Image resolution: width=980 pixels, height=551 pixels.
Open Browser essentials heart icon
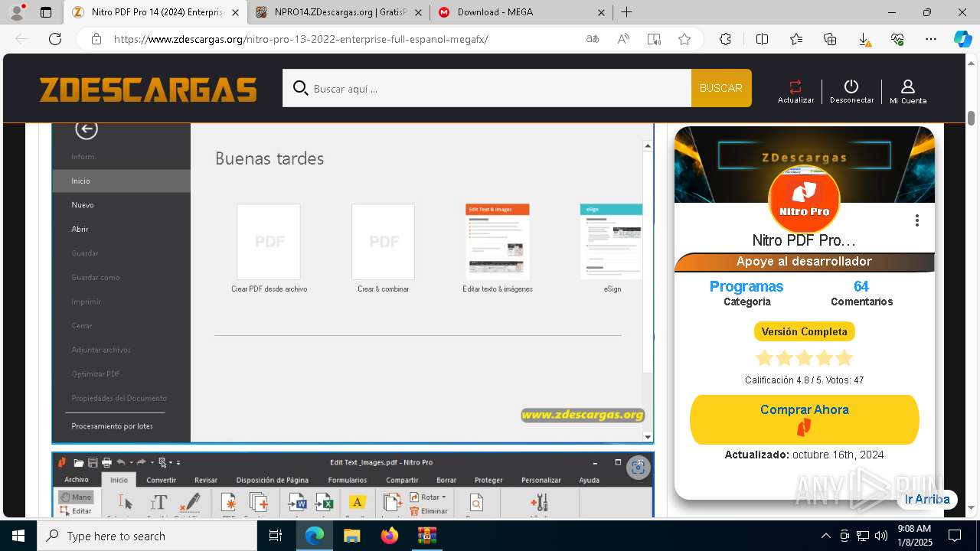(x=897, y=39)
